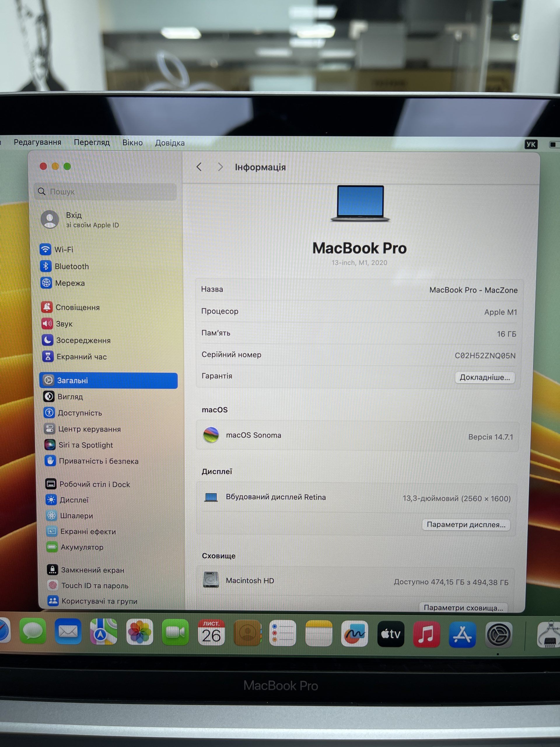Click Вбудований дисплей Retina row
The image size is (560, 747).
point(357,498)
